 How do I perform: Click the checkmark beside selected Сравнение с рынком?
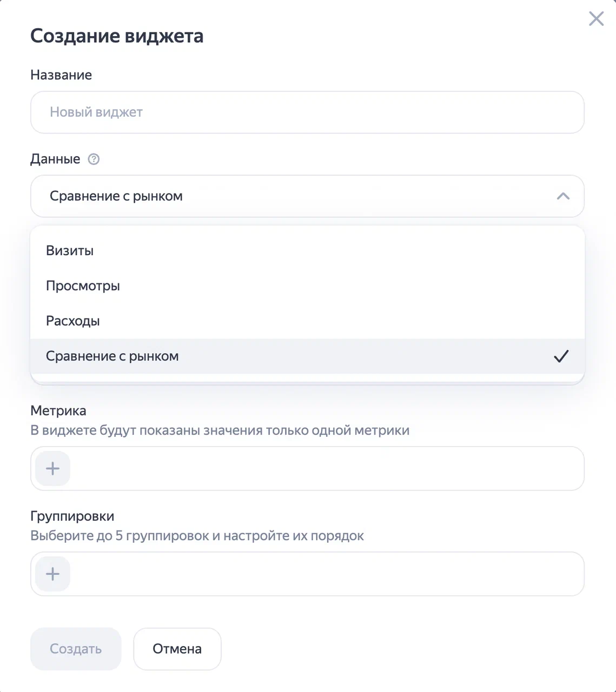(561, 356)
